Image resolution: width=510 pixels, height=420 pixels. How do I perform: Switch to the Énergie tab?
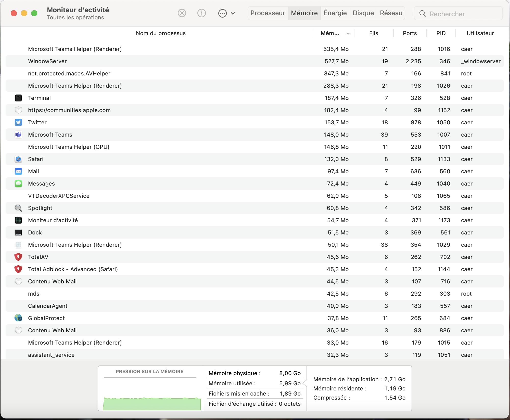click(335, 13)
